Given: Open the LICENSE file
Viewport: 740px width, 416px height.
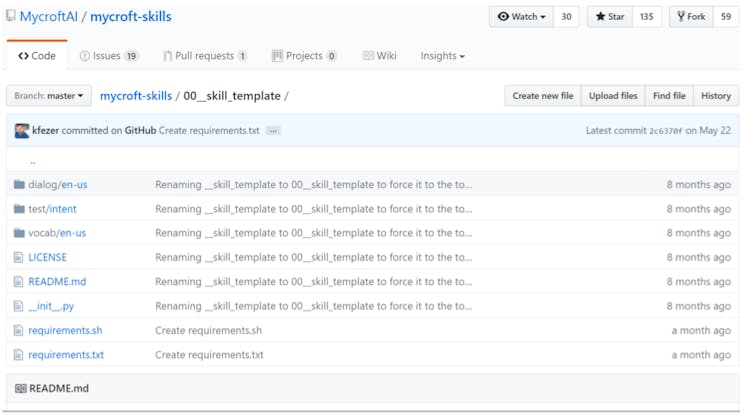Looking at the screenshot, I should tap(47, 257).
